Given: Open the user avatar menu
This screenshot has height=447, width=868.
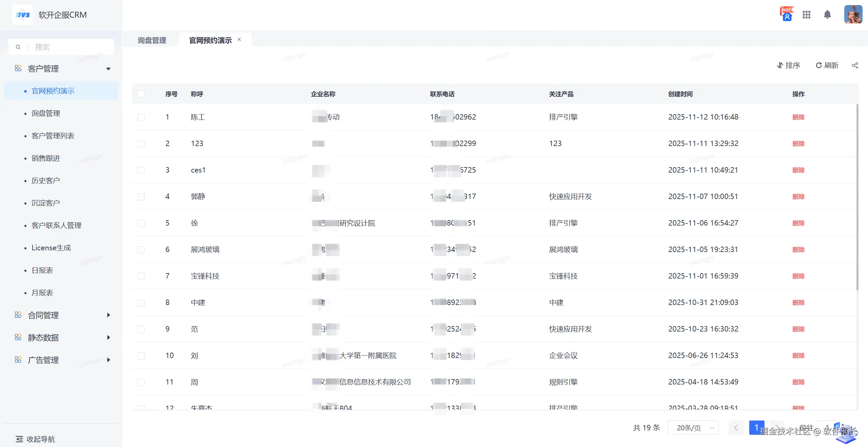Looking at the screenshot, I should point(853,15).
